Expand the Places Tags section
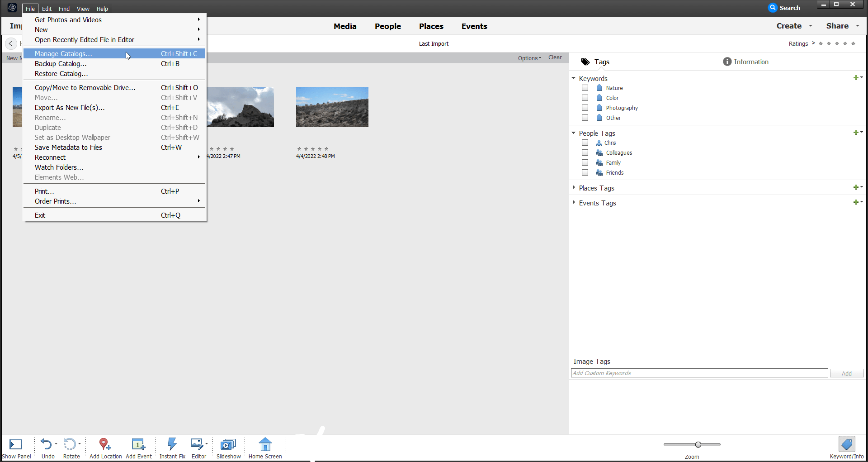Viewport: 868px width, 462px height. click(x=574, y=188)
